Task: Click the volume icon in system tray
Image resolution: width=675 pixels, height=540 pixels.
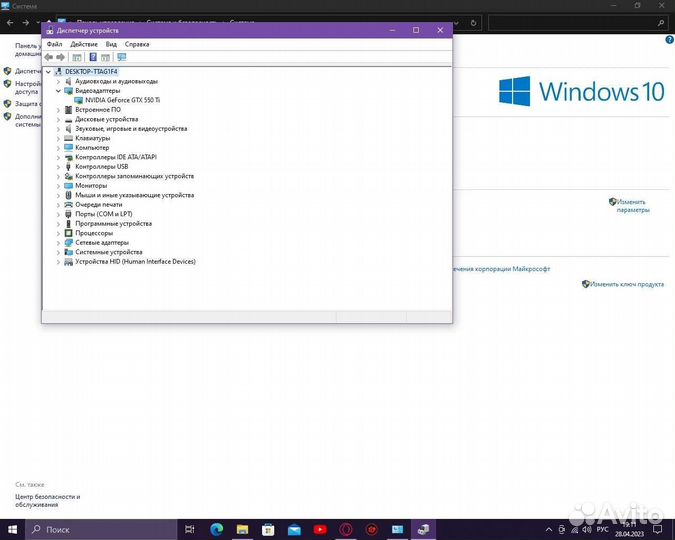Action: [x=587, y=529]
